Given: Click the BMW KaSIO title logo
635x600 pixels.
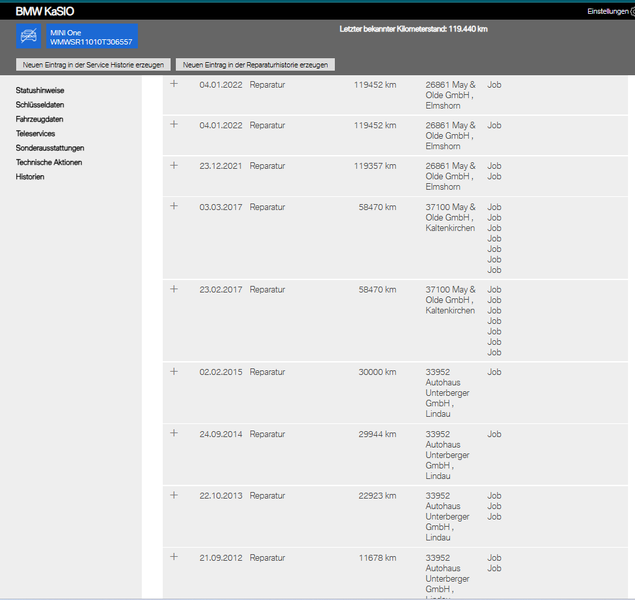Looking at the screenshot, I should click(45, 11).
